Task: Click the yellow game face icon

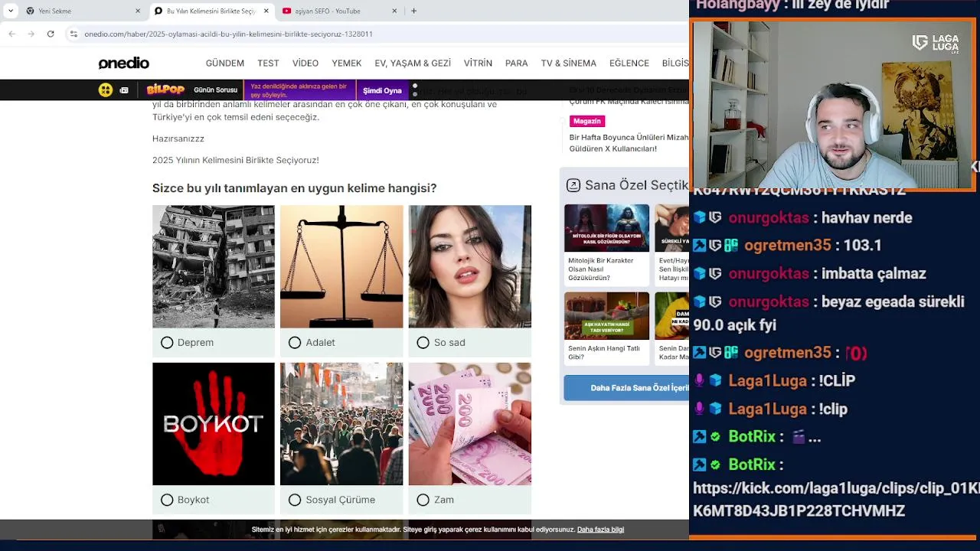Action: click(106, 90)
